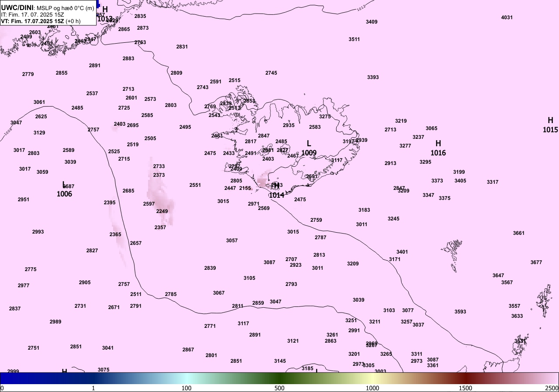Click the freezing level value 3057

click(x=232, y=241)
